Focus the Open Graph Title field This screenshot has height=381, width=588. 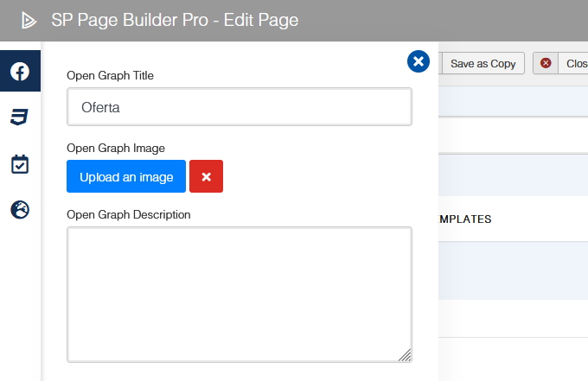point(240,107)
